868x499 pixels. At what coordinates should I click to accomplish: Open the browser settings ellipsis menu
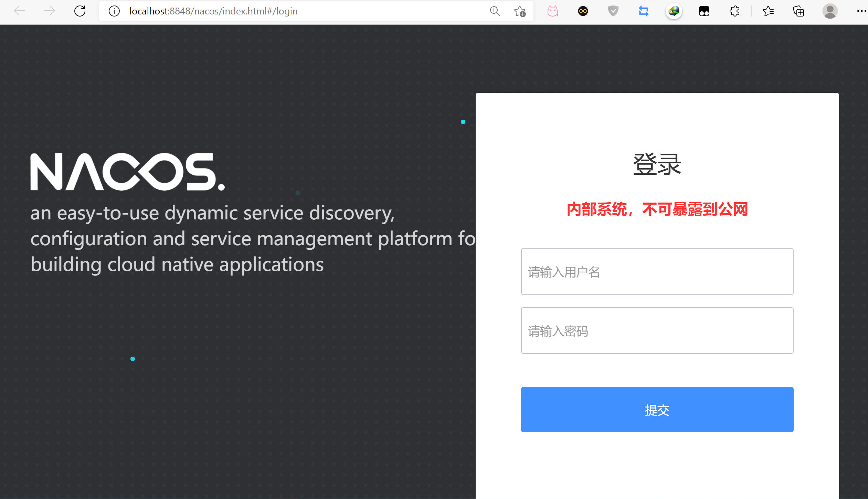[861, 11]
